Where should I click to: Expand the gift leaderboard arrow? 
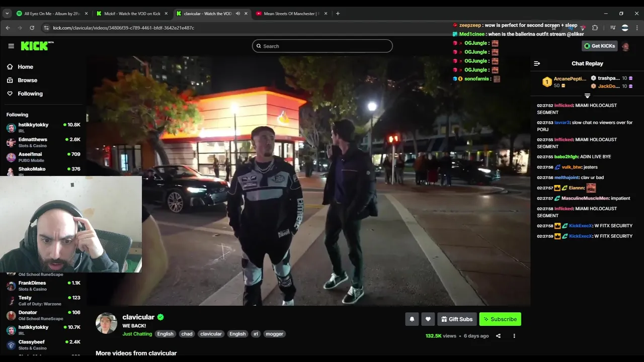pyautogui.click(x=587, y=96)
